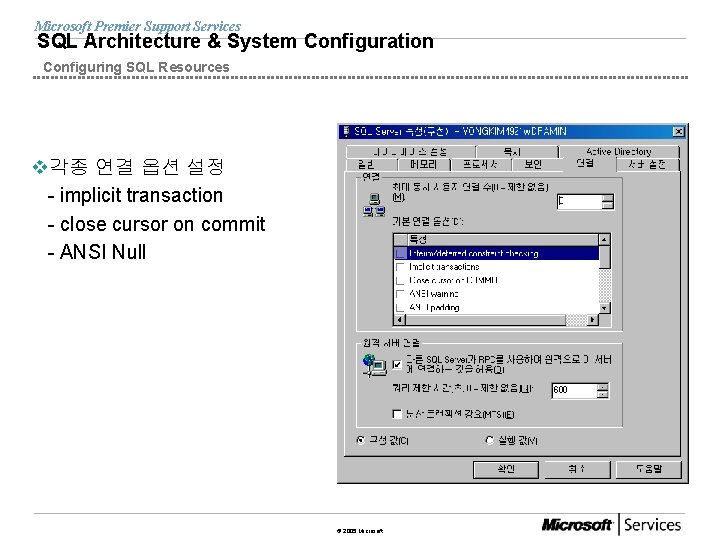Tick the Interim/deferred constraint checking checkbox
This screenshot has height=540, width=720.
tap(401, 253)
